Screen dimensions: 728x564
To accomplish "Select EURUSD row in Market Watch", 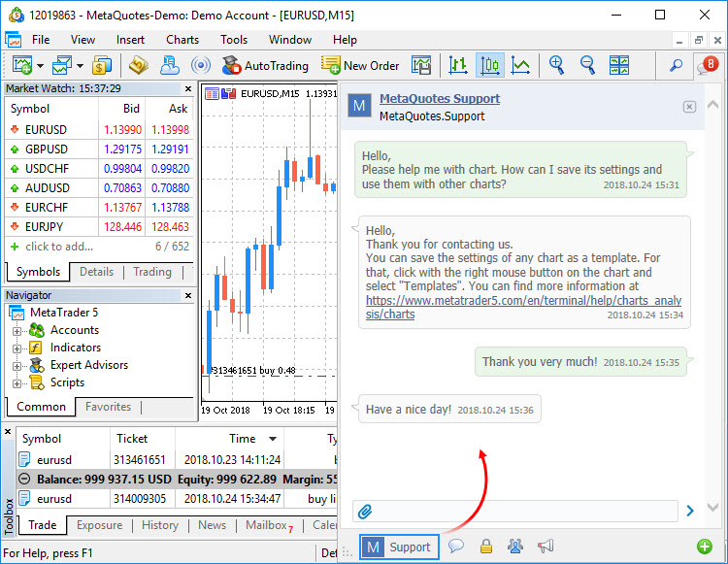I will (x=99, y=129).
